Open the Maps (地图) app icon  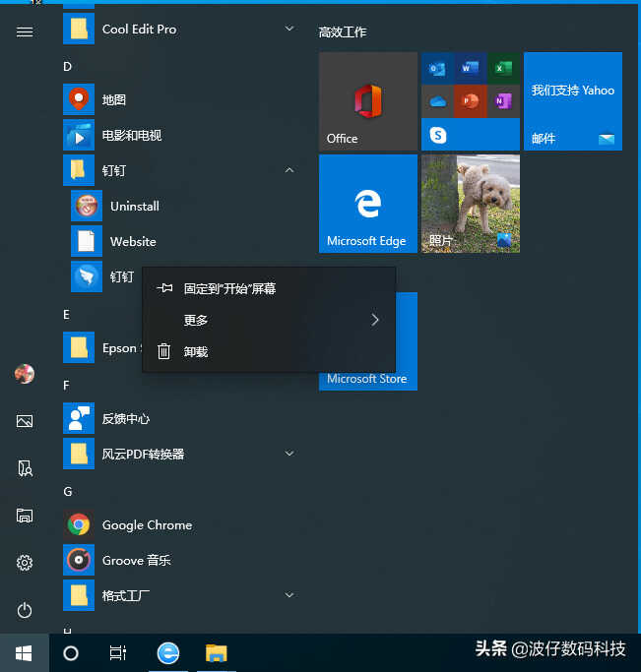[79, 99]
